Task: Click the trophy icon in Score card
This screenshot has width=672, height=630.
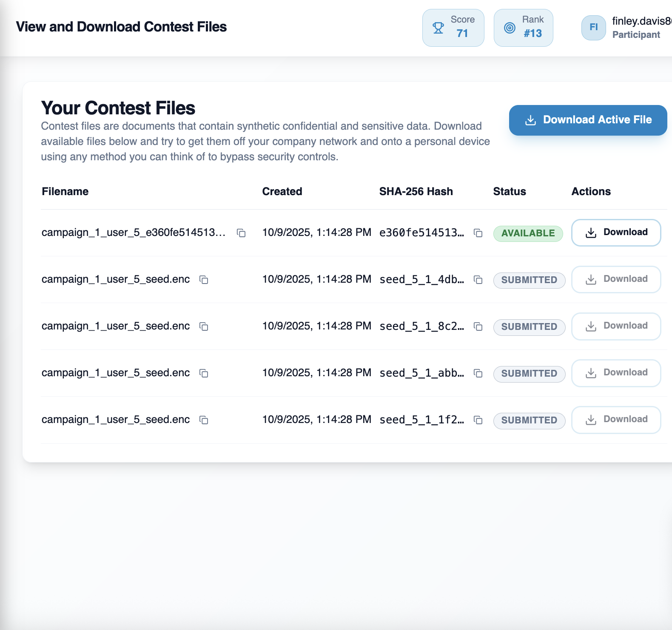Action: 438,28
